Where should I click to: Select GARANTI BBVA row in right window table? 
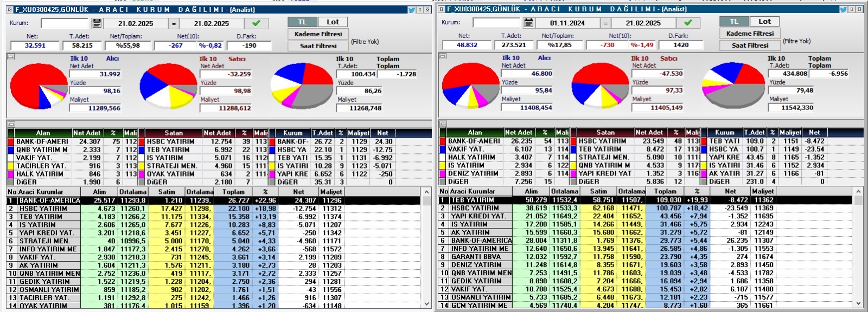646,257
